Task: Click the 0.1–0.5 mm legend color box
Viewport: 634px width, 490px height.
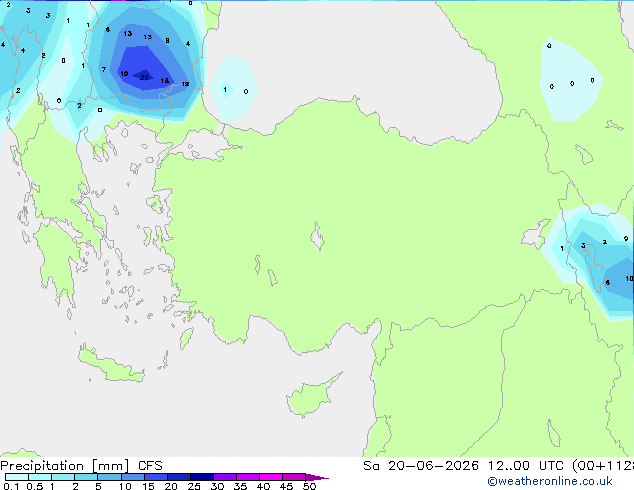Action: [x=17, y=477]
